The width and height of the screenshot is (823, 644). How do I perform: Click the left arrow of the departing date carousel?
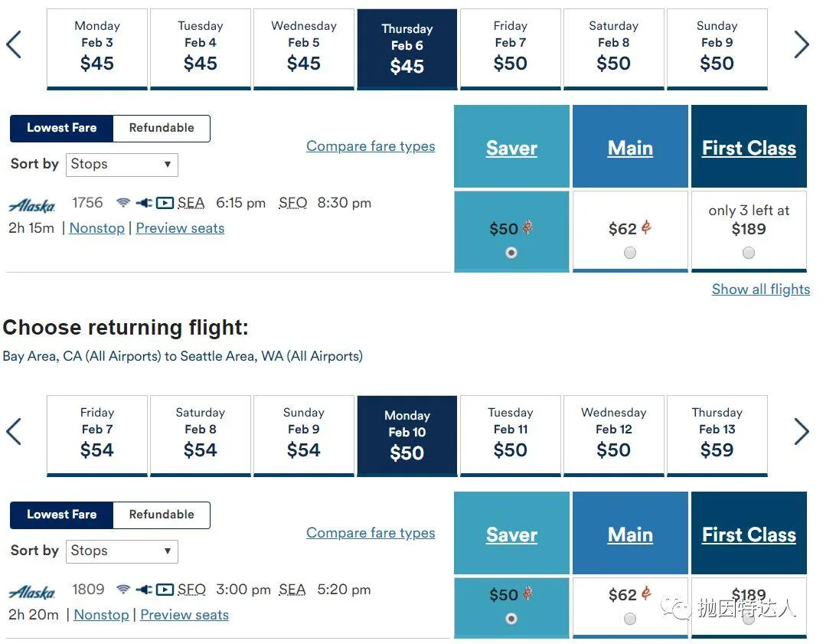tap(14, 44)
